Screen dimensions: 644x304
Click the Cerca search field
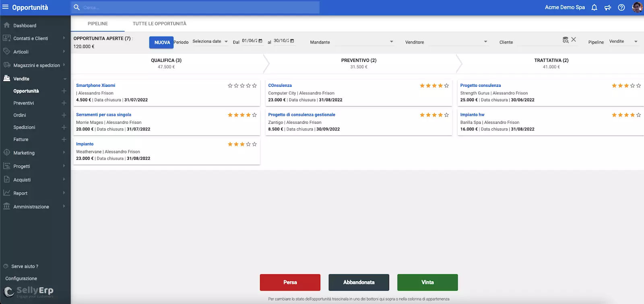pos(196,7)
